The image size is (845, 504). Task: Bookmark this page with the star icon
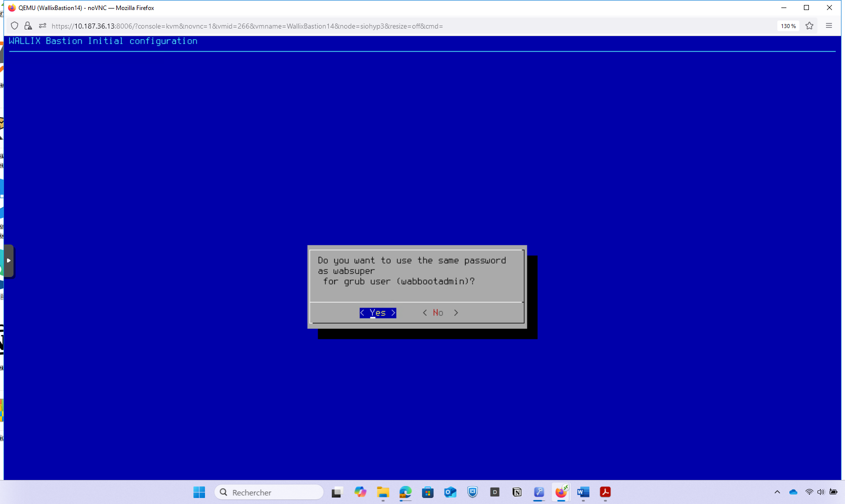point(809,26)
